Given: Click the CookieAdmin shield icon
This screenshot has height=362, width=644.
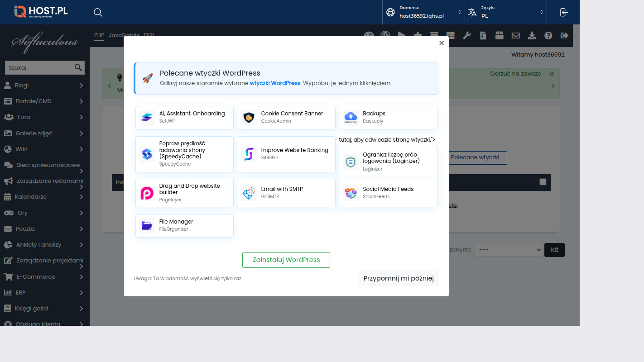Looking at the screenshot, I should (249, 117).
